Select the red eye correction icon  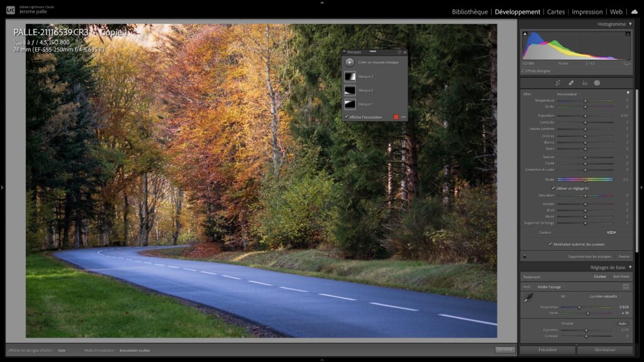click(584, 83)
